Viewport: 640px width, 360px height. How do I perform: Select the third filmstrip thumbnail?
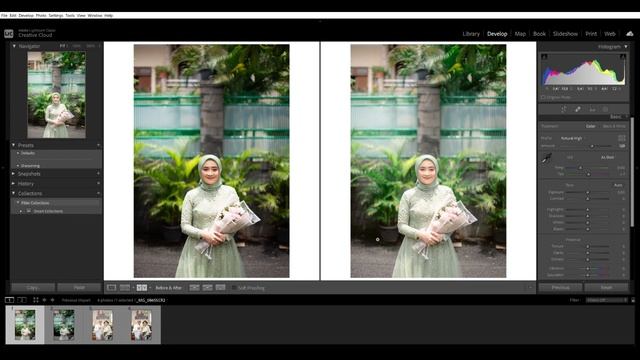[x=102, y=325]
